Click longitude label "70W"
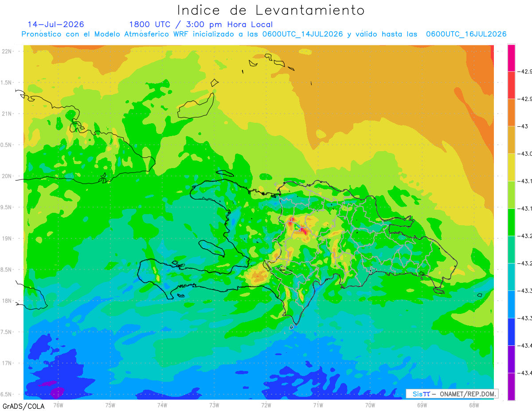This screenshot has height=411, width=532. tap(370, 404)
